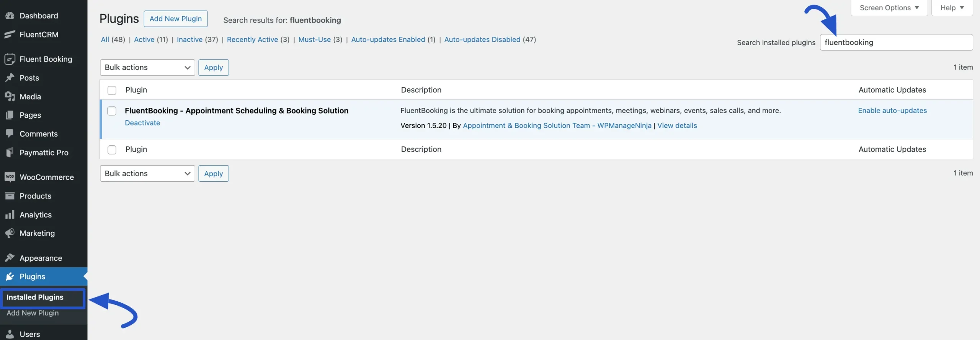Tick the select-all checkbox in the table header
Image resolution: width=980 pixels, height=340 pixels.
tap(112, 90)
